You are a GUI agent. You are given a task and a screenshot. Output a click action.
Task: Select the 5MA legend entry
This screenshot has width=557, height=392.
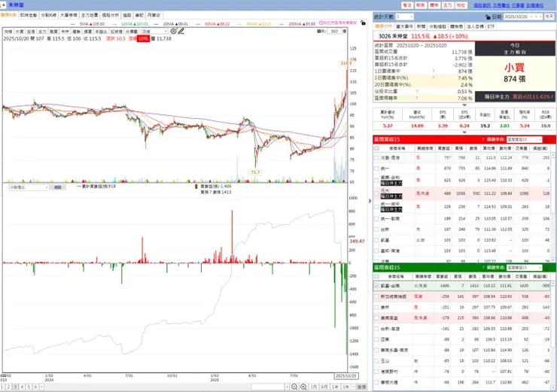(92, 24)
